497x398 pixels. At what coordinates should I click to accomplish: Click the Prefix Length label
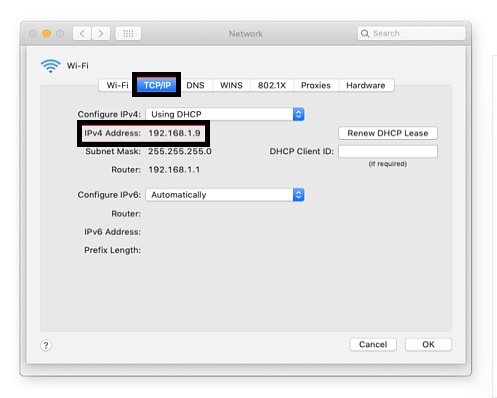[112, 250]
